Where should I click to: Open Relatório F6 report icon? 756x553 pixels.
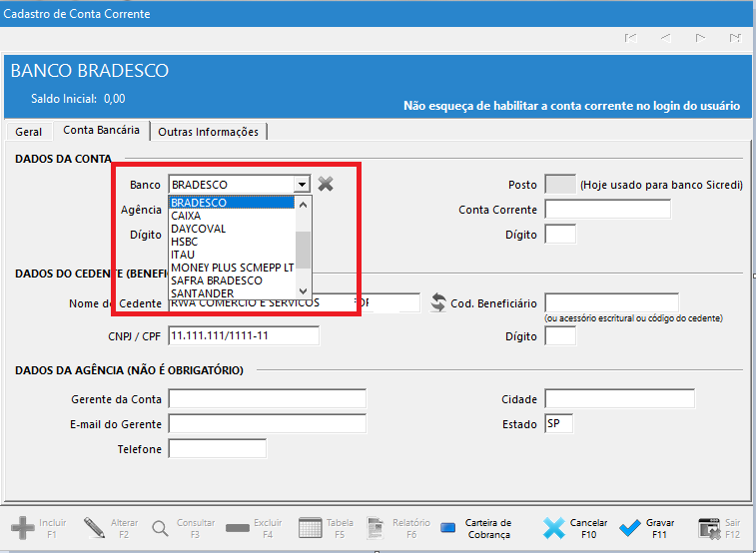[x=377, y=528]
